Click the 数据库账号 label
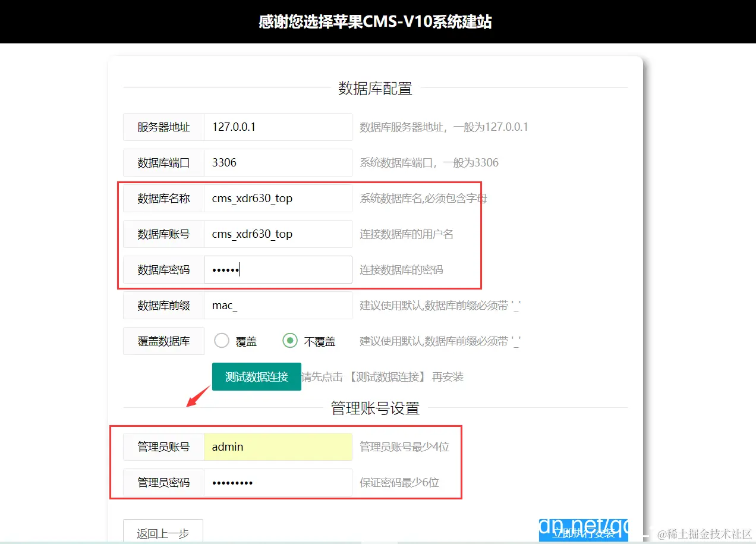 click(x=163, y=234)
